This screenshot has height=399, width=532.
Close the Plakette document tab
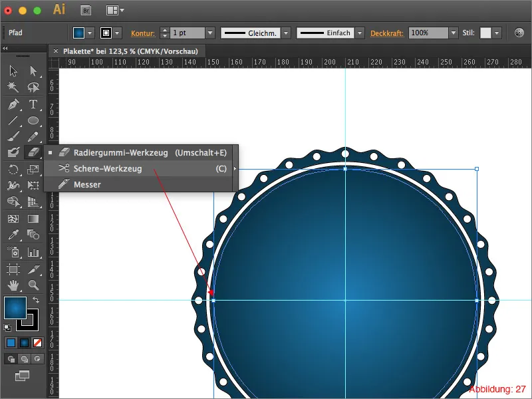click(x=56, y=51)
